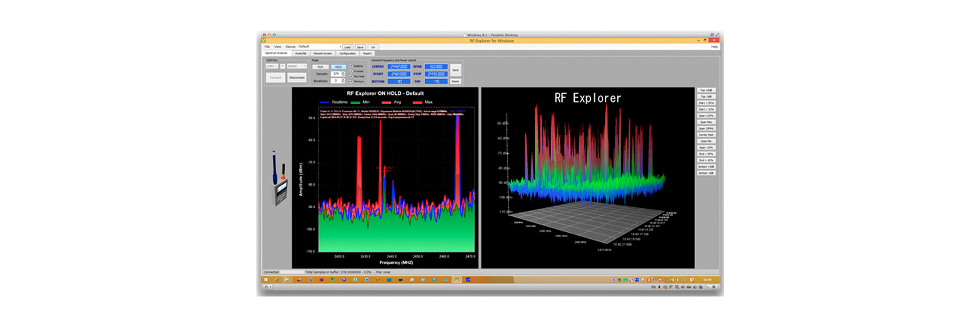Click the Top +5dB button
Image resolution: width=980 pixels, height=327 pixels.
pos(706,90)
